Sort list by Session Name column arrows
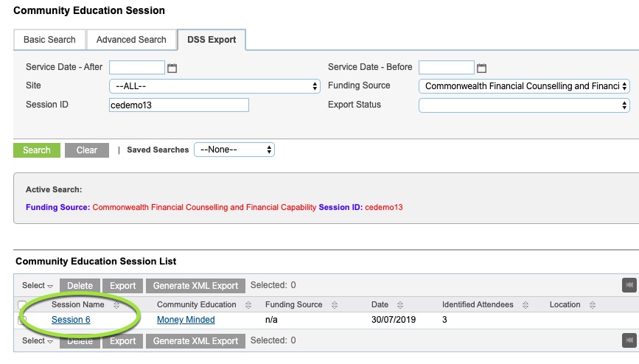Image resolution: width=639 pixels, height=364 pixels. click(116, 305)
